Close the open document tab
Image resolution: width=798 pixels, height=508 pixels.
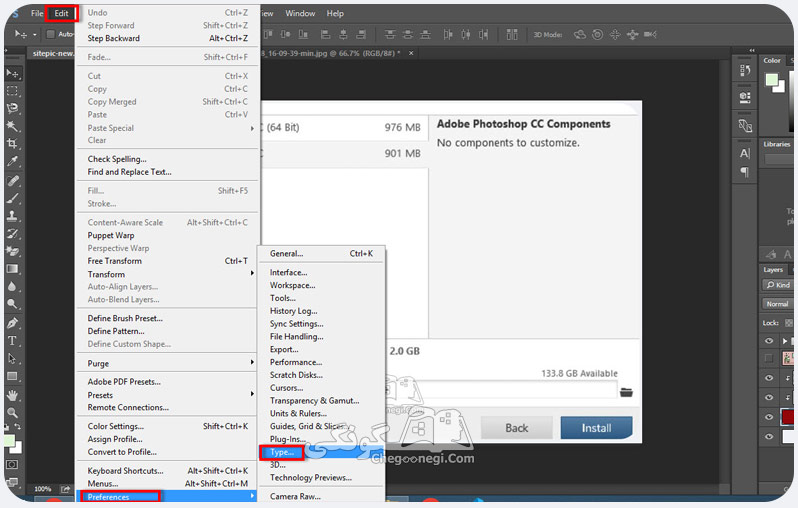click(411, 53)
